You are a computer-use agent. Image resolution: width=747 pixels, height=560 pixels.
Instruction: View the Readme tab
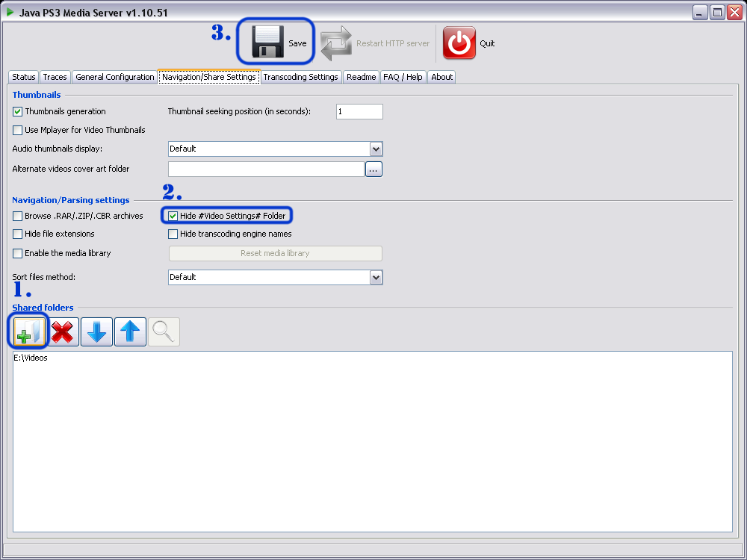click(x=361, y=77)
